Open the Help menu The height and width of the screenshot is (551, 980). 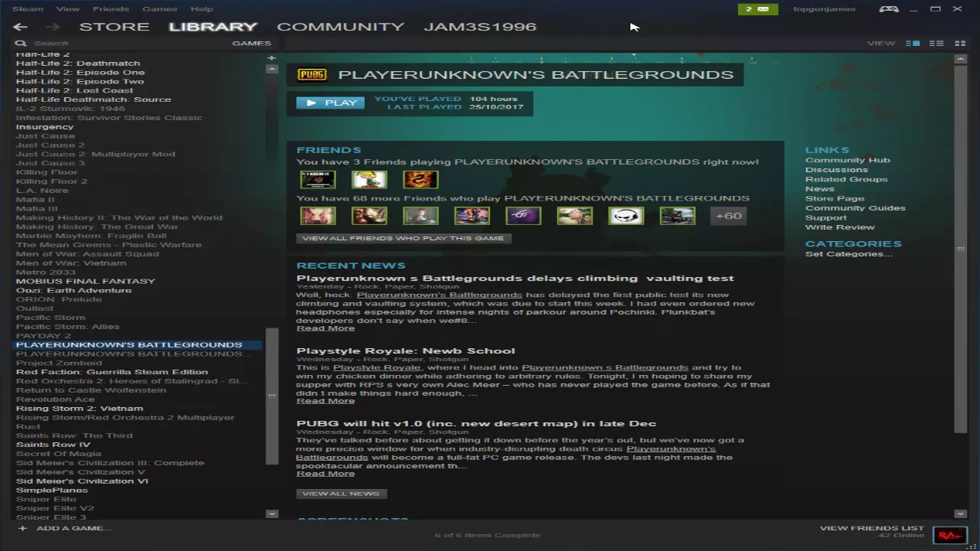click(201, 9)
